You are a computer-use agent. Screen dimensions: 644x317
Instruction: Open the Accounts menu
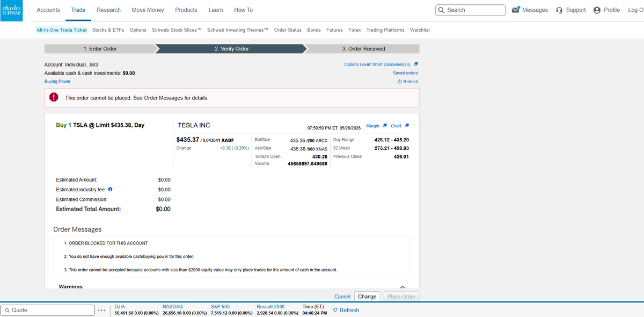[x=48, y=10]
